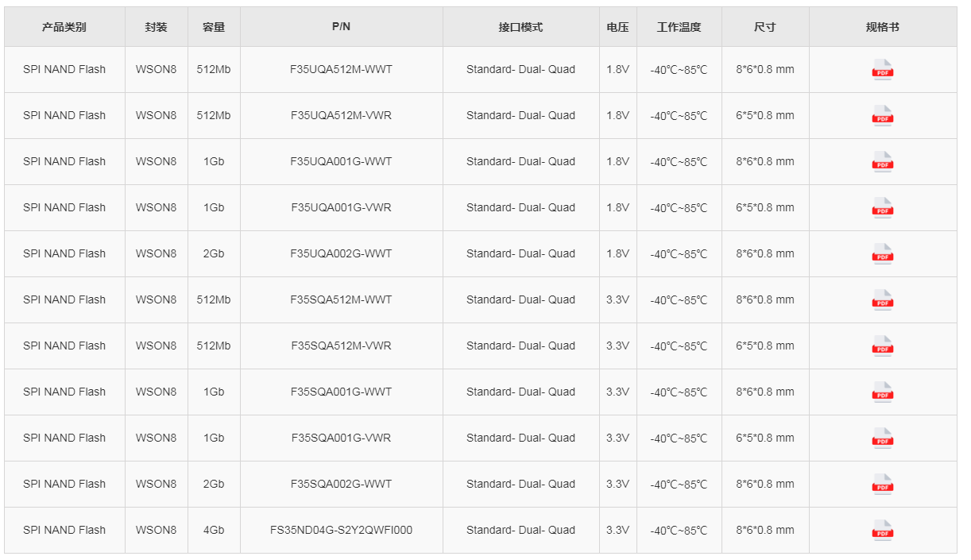Download PDF spec for F35UQA001G-WWT
971x560 pixels.
(x=883, y=162)
